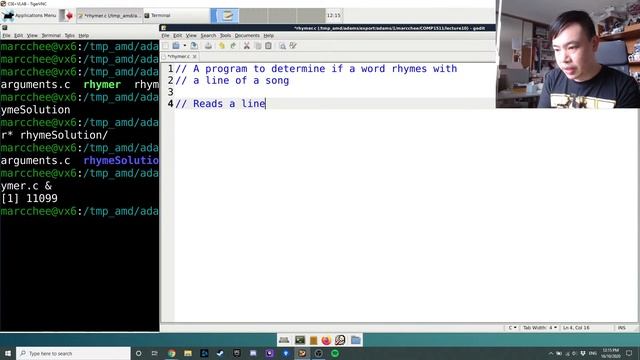Open the terminal window File menu
Screen dimensions: 640x360
point(7,36)
